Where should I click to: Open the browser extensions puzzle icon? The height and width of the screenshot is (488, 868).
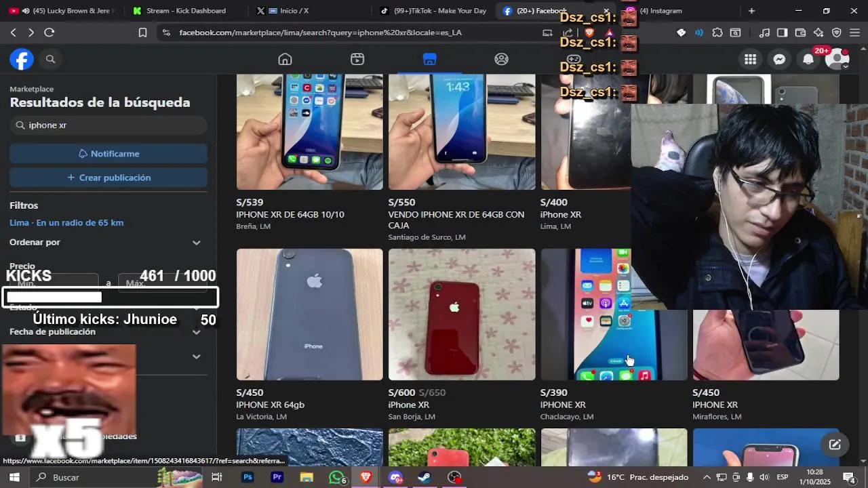[x=717, y=32]
